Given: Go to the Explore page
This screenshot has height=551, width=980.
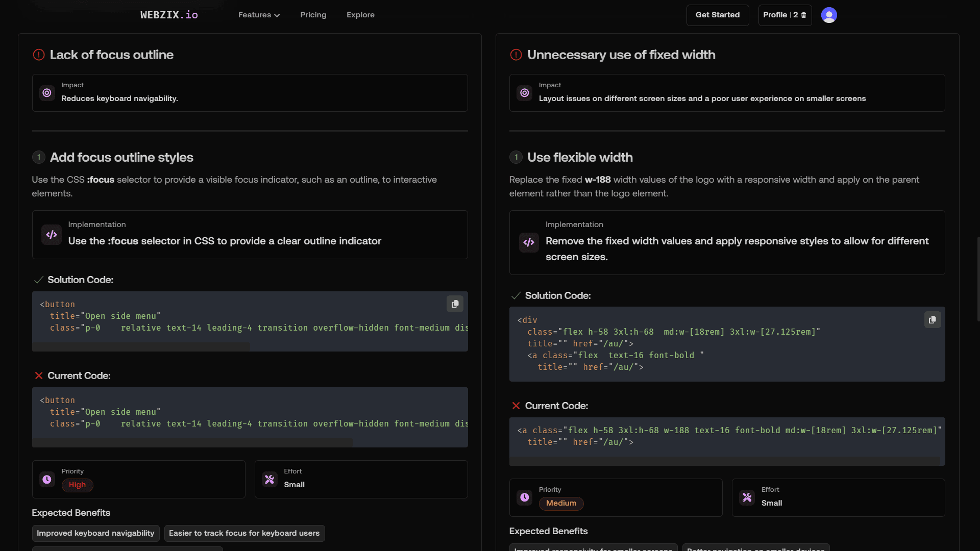Looking at the screenshot, I should (360, 15).
